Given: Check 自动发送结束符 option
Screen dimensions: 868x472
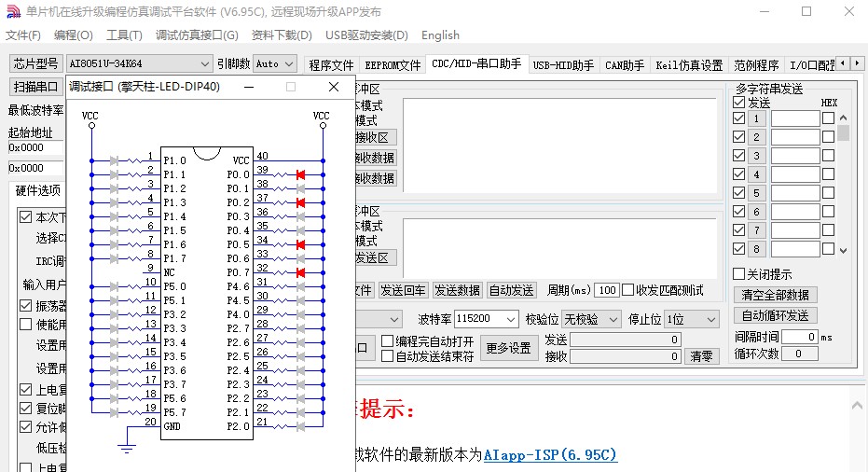Looking at the screenshot, I should click(x=388, y=356).
